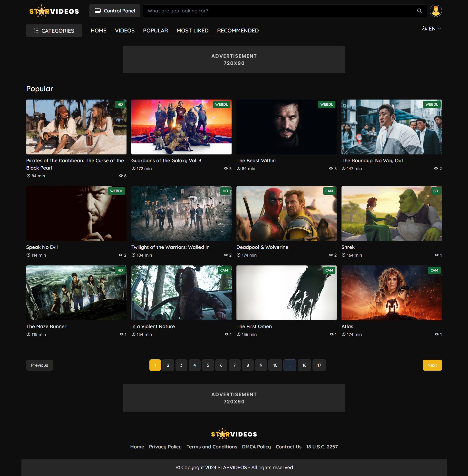The image size is (468, 476).
Task: Open the Control Panel button
Action: [115, 11]
